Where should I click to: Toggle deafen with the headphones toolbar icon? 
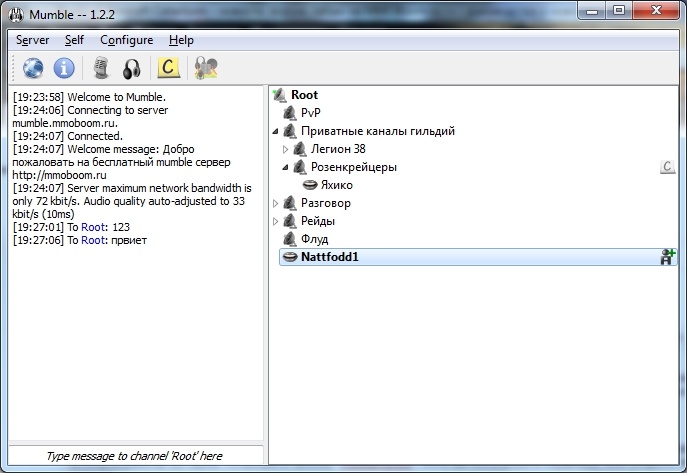pyautogui.click(x=131, y=69)
